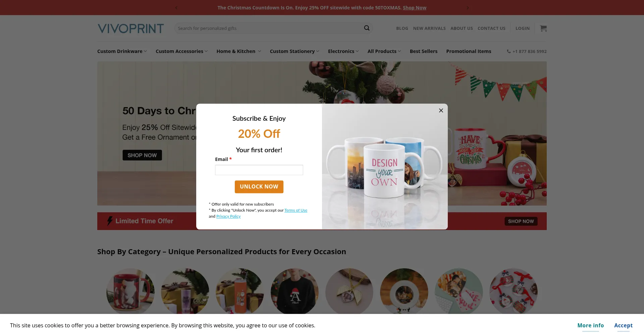Click the VIVOPRINT logo

pyautogui.click(x=131, y=29)
